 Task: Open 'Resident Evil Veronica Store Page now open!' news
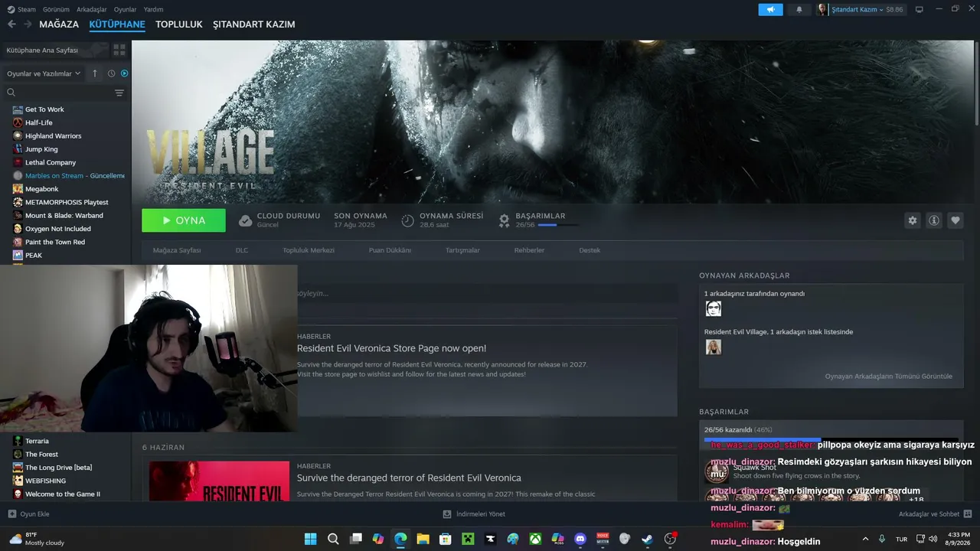click(x=391, y=348)
